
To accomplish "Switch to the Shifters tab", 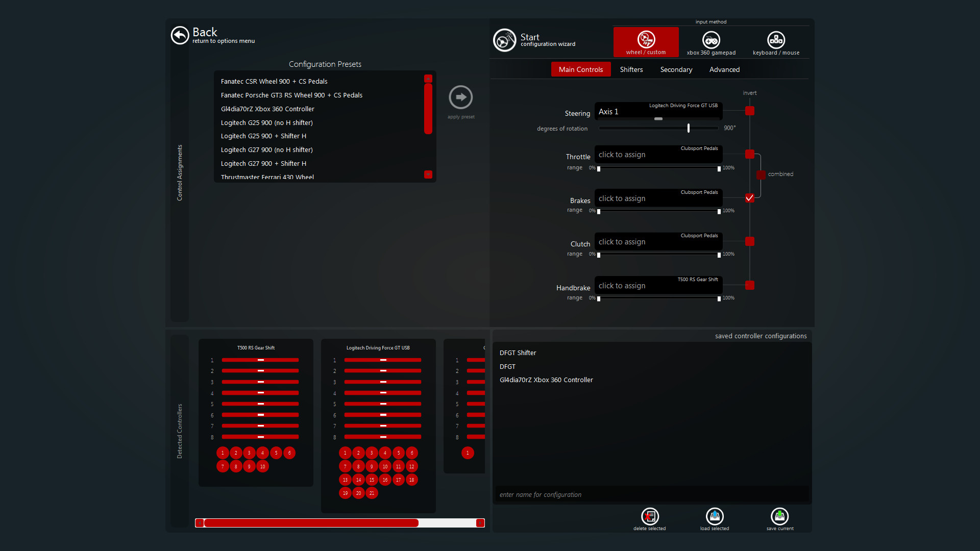I will (x=631, y=69).
